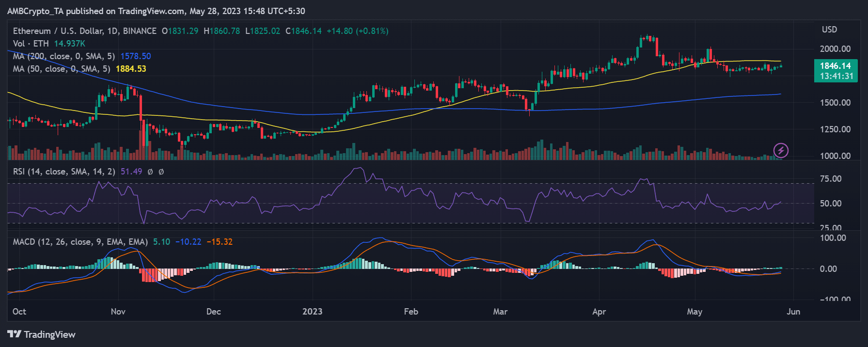Click the Feb time axis label
The height and width of the screenshot is (347, 868).
click(x=411, y=312)
